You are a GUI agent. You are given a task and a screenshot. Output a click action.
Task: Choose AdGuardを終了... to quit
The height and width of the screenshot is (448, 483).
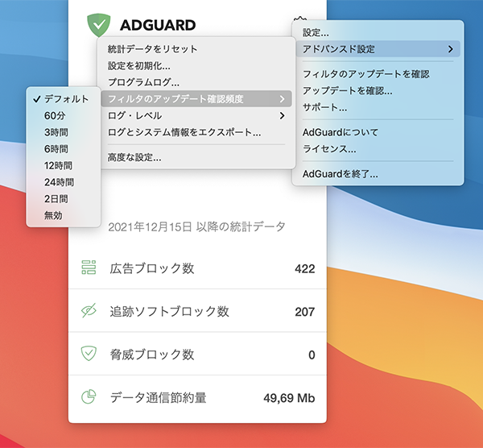click(378, 174)
